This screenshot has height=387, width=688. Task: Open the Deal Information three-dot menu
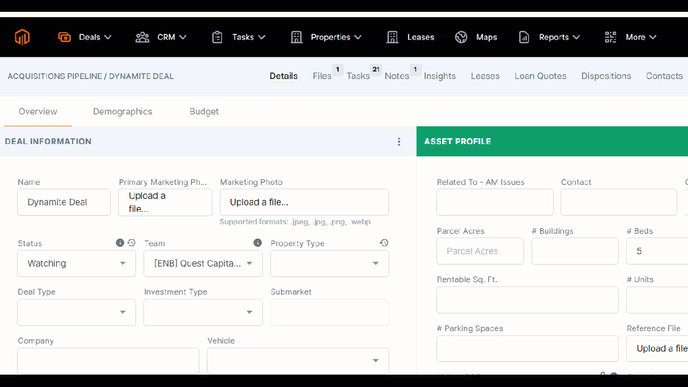coord(399,141)
